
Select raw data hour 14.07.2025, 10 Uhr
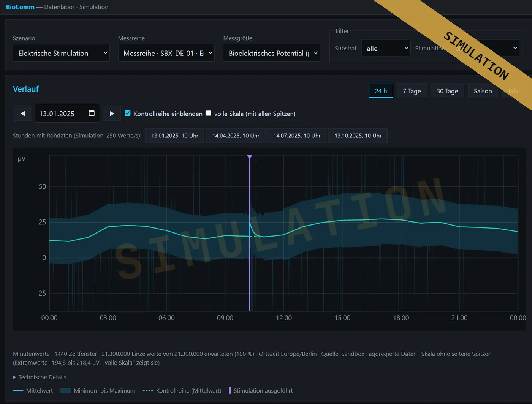pos(297,136)
